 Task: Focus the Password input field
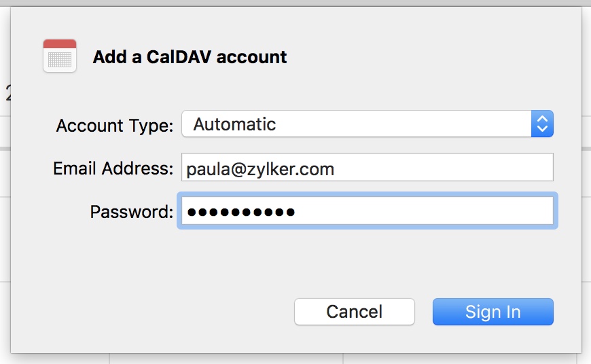coord(367,211)
